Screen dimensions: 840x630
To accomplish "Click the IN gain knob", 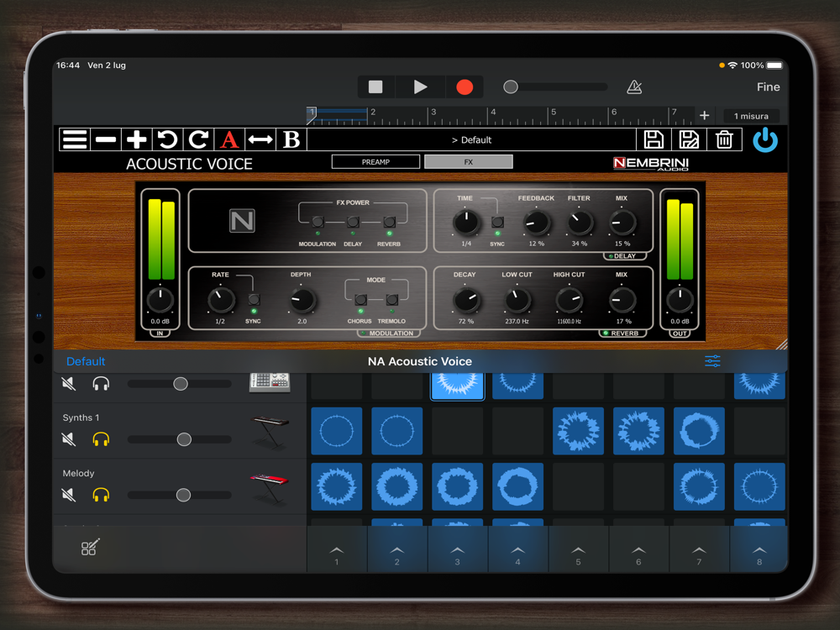I will point(160,300).
